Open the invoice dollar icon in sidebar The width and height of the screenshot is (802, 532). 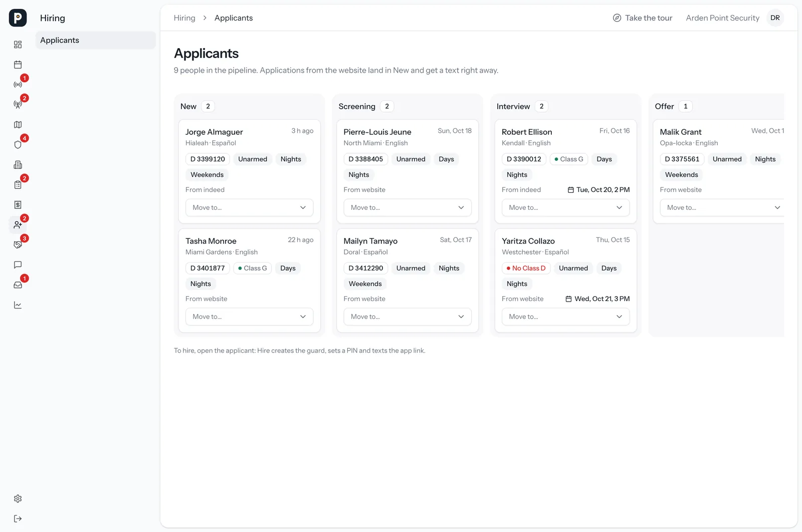(x=18, y=205)
